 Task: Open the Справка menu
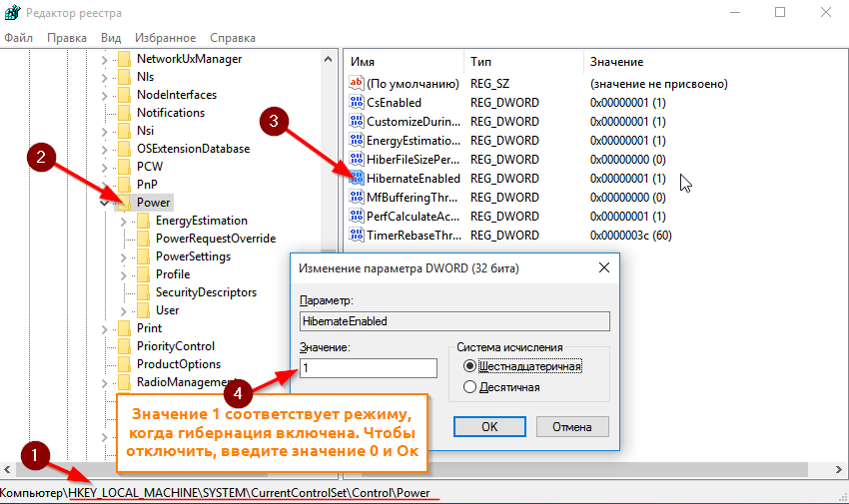tap(233, 38)
